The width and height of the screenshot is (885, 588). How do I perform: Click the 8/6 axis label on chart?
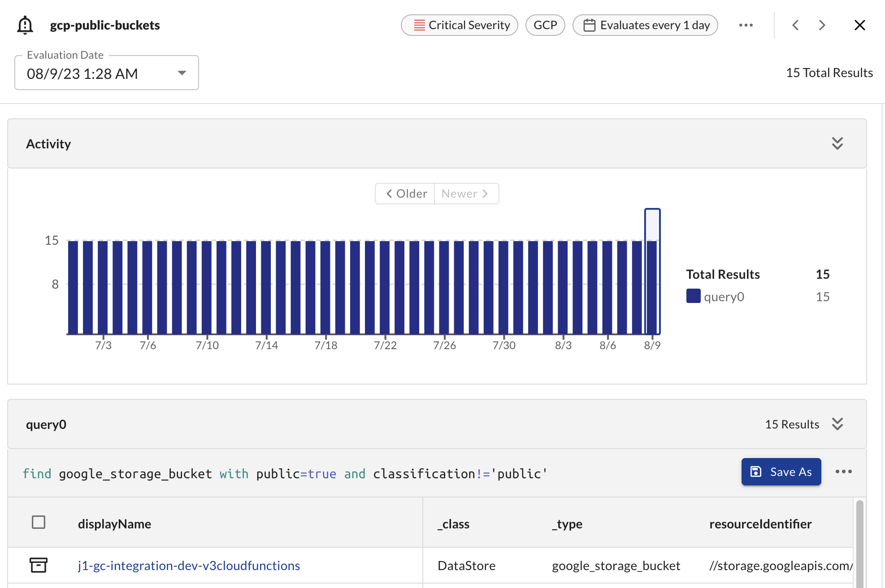coord(608,345)
